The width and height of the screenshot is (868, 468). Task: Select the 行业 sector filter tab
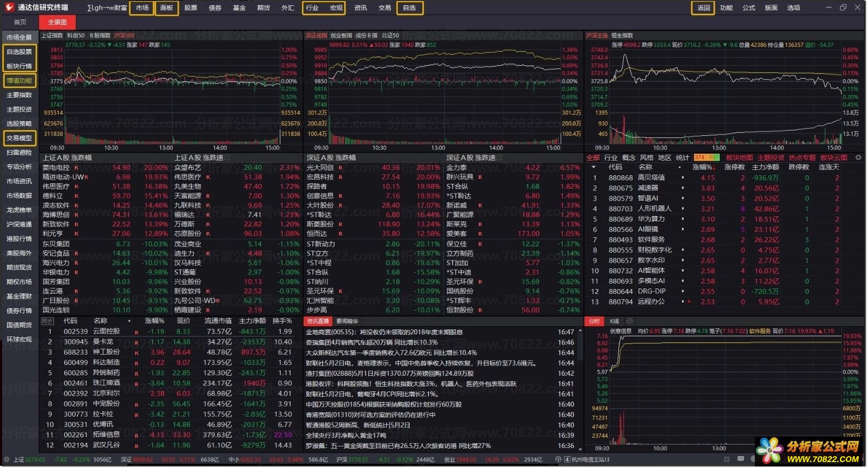[611, 157]
